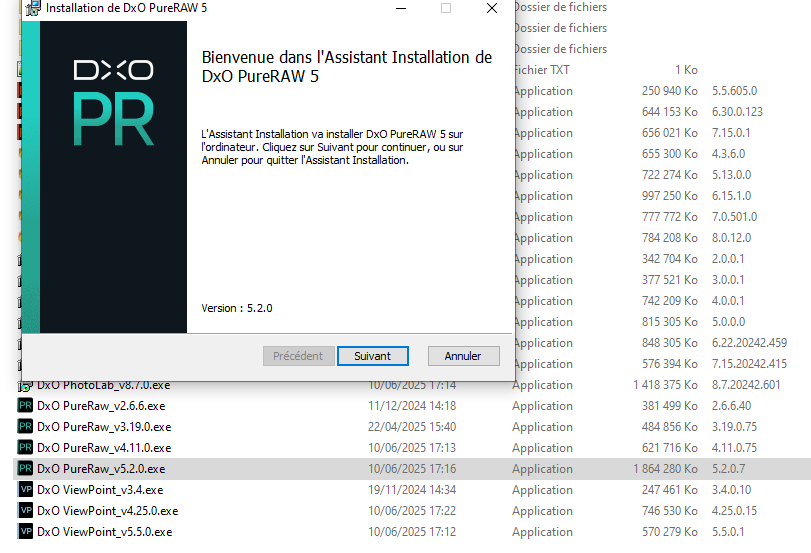This screenshot has height=553, width=811.
Task: Click the icon of DxO PhotoLab_v8.7.0.exe
Action: click(x=25, y=386)
